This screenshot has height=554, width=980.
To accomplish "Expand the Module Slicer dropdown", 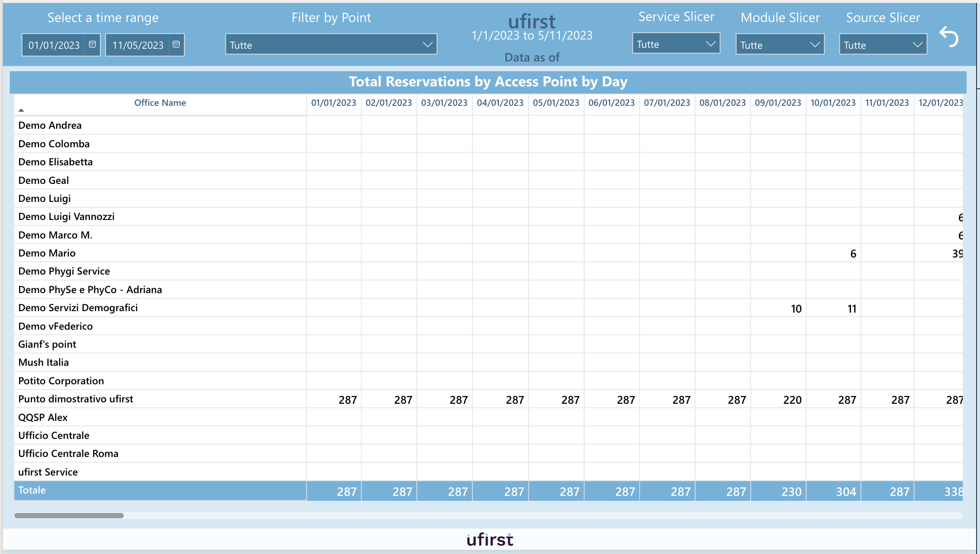I will coord(779,44).
